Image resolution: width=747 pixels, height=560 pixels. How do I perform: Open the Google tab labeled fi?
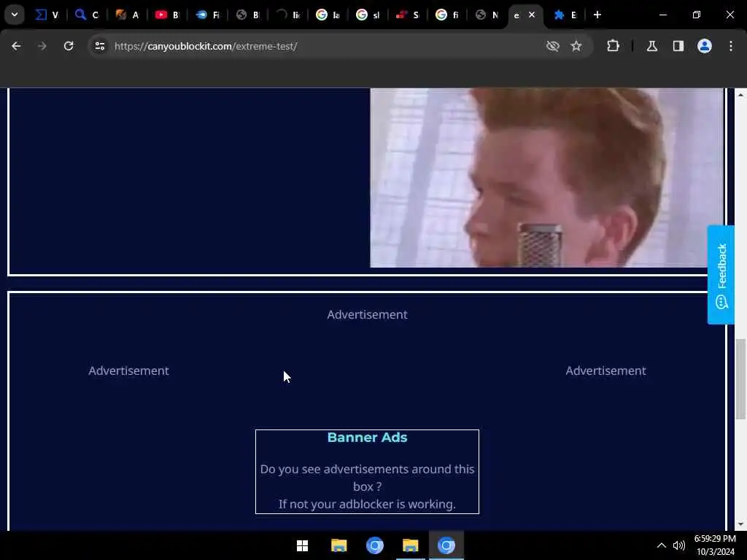(x=448, y=15)
